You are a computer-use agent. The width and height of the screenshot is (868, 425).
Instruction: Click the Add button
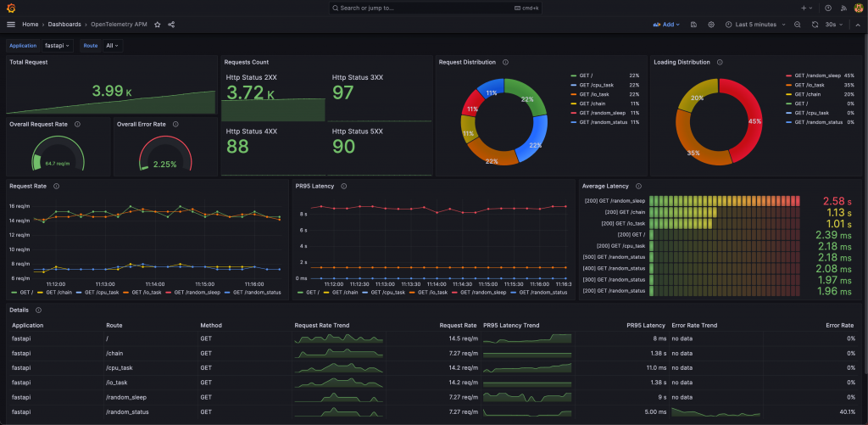(x=666, y=25)
